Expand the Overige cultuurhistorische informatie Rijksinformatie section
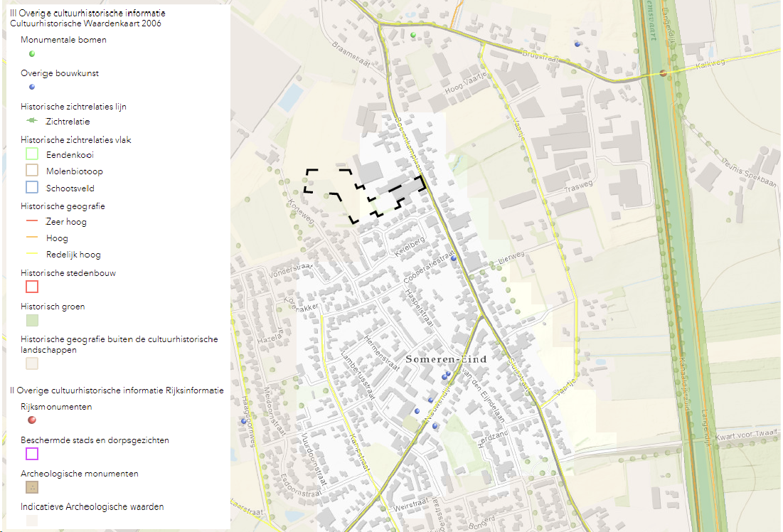The height and width of the screenshot is (532, 783). pyautogui.click(x=115, y=390)
